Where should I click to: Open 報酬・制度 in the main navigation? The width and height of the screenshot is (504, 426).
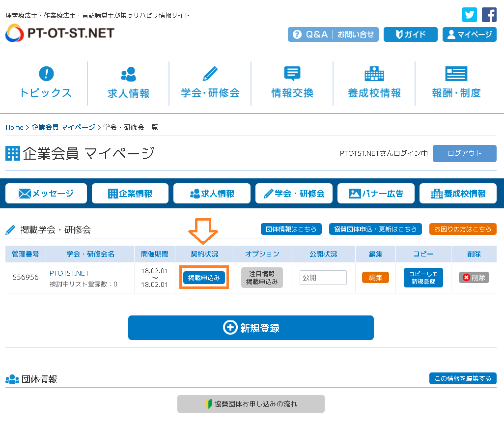pos(456,83)
